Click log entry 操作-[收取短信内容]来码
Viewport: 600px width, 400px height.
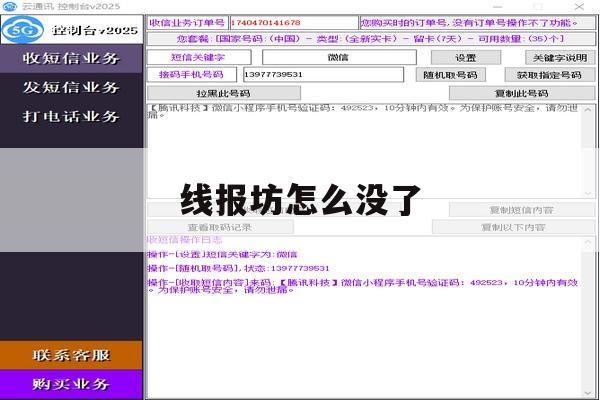[363, 286]
